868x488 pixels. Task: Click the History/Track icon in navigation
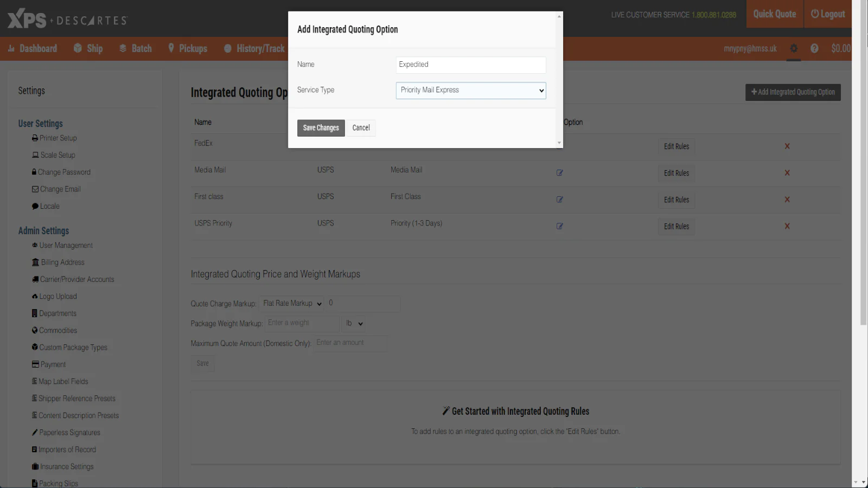[227, 48]
